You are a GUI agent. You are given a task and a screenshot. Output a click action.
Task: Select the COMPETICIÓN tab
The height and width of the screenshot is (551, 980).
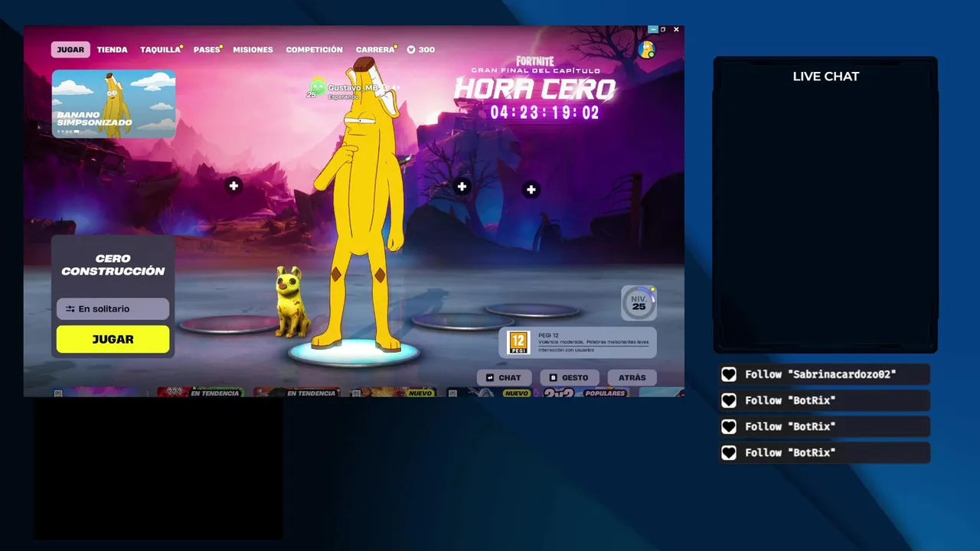(314, 50)
